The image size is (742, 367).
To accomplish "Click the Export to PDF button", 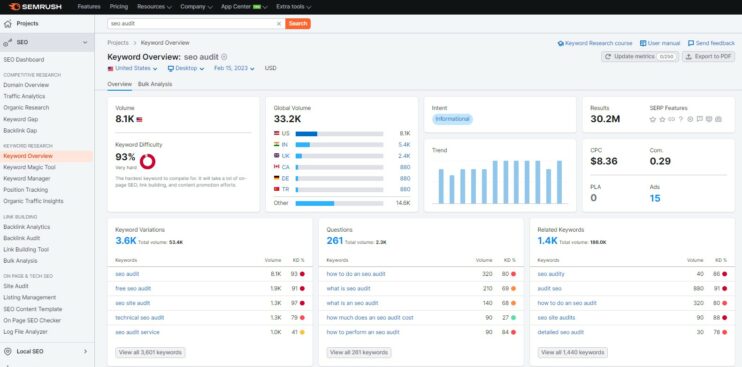I will click(x=708, y=56).
